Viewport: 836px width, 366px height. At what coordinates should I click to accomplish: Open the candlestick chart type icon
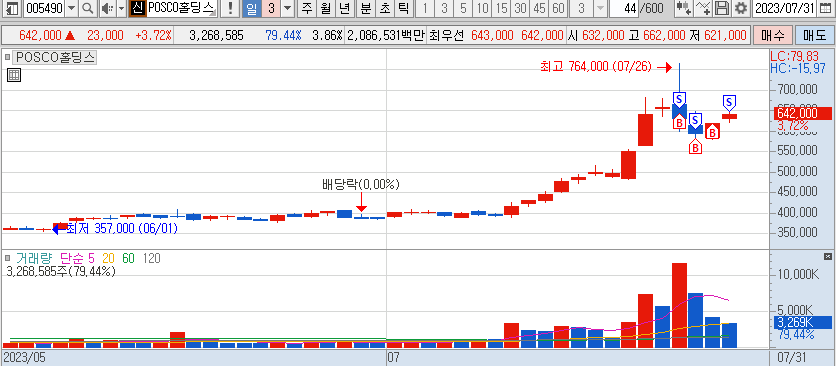pos(684,8)
